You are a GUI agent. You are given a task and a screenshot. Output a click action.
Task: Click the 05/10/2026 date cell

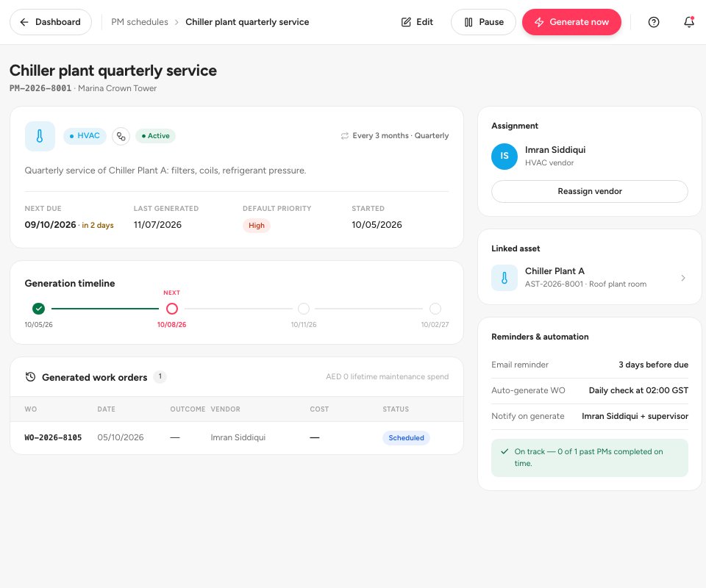[x=120, y=437]
